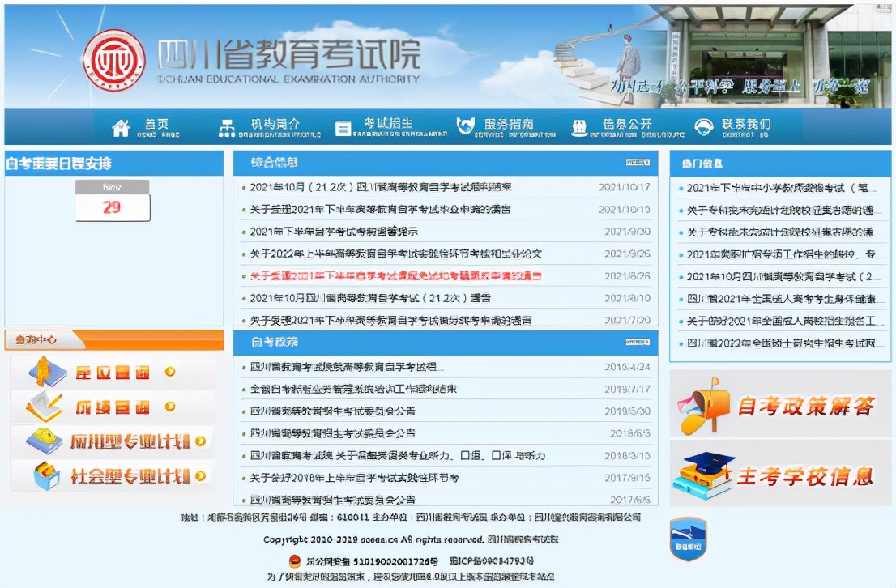The image size is (896, 588).
Task: Open the 成绩查询 score query button
Action: pos(112,407)
